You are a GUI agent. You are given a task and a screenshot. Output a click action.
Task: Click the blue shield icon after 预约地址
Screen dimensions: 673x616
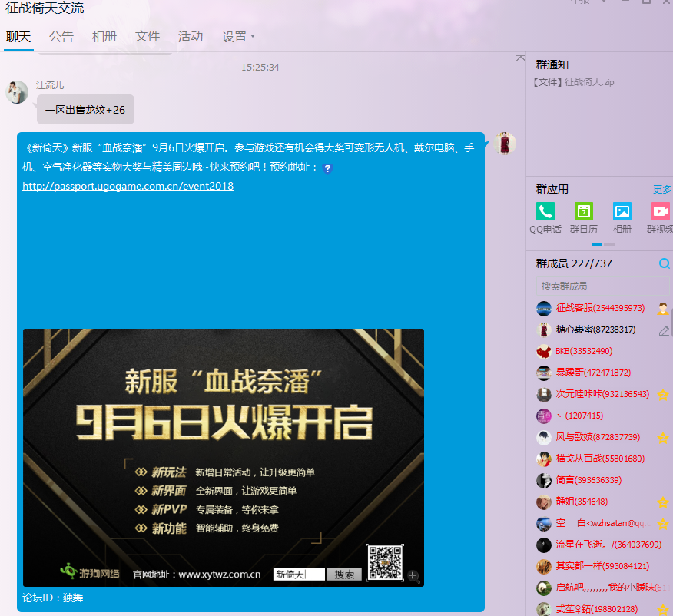(x=327, y=168)
